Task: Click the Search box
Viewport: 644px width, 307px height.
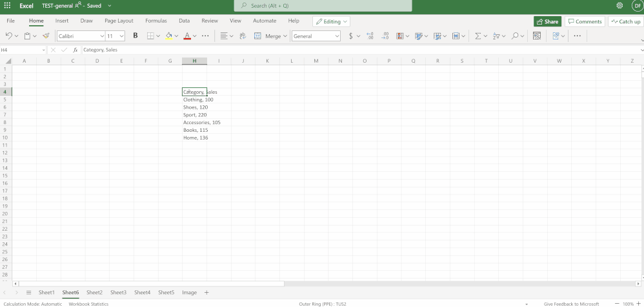Action: tap(323, 6)
